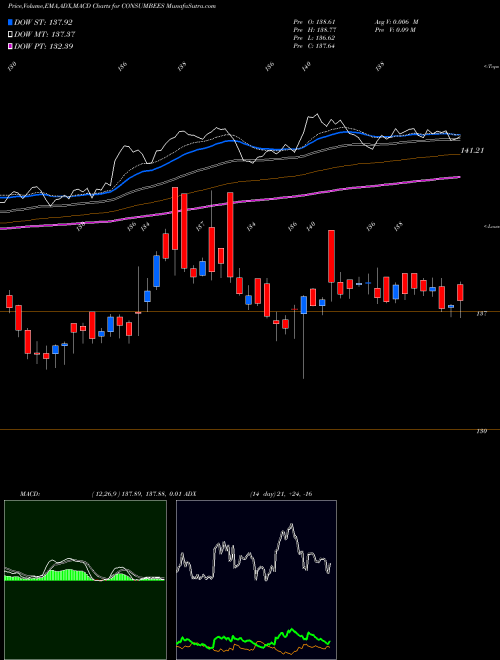Screen dimensions: 500x660
Task: Click the white DOW MT legend swatch
Action: (11, 34)
